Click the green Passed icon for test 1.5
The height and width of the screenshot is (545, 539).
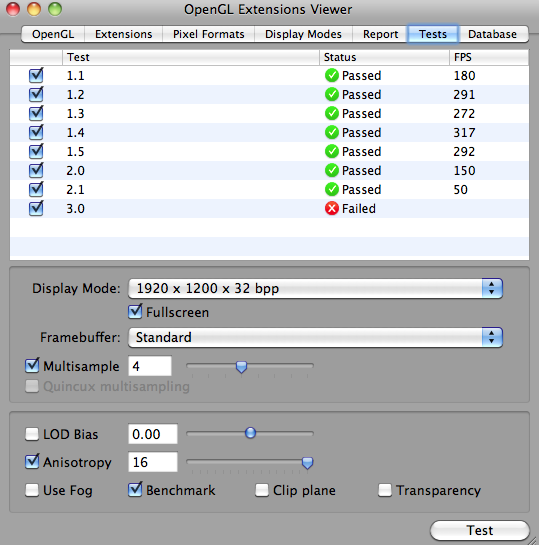click(332, 152)
